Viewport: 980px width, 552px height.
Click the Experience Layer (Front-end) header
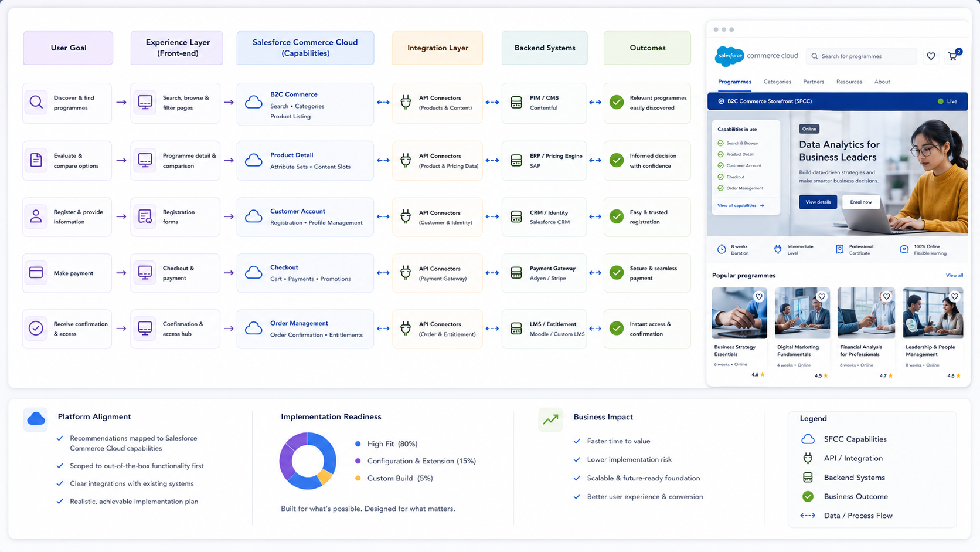coord(177,48)
